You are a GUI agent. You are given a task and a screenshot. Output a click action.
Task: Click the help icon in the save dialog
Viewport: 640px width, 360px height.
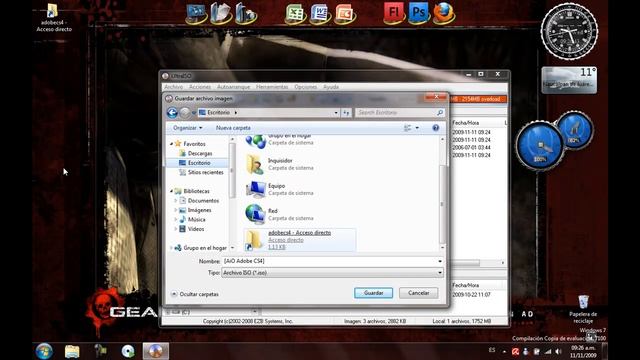(x=436, y=128)
